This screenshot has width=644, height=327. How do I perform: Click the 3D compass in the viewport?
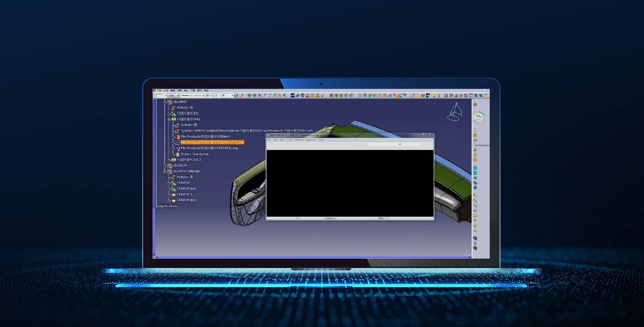click(x=455, y=112)
